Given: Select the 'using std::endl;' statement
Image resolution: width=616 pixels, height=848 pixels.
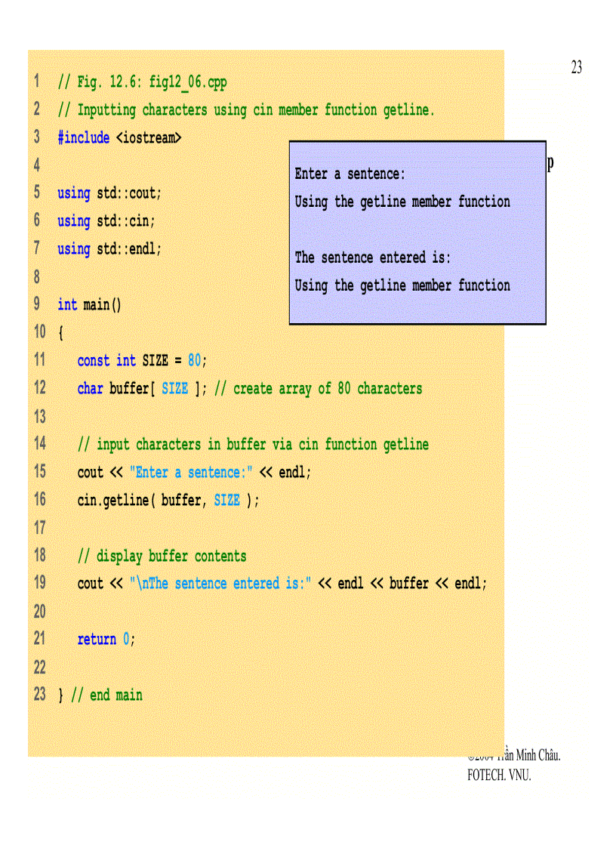Looking at the screenshot, I should pyautogui.click(x=109, y=249).
